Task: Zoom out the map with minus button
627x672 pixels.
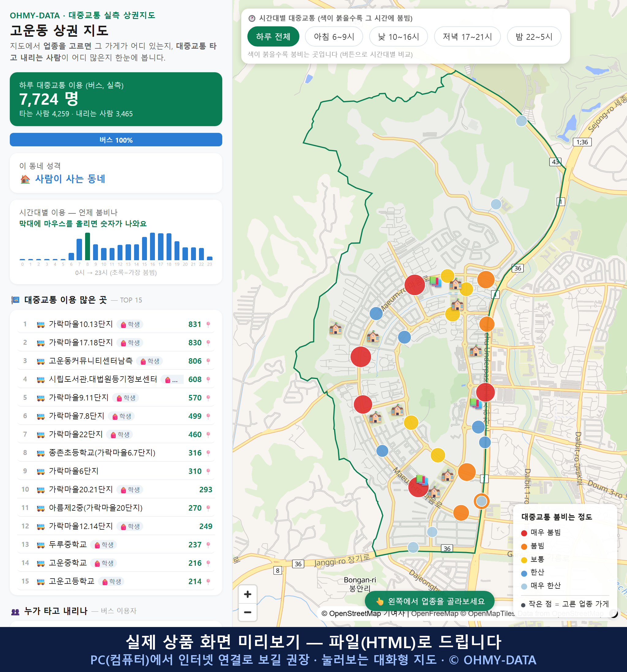Action: (247, 612)
